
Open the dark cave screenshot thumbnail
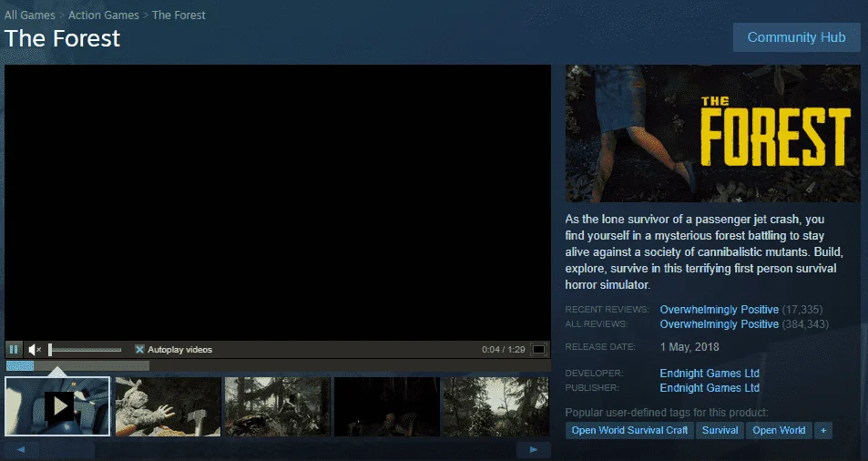[387, 406]
